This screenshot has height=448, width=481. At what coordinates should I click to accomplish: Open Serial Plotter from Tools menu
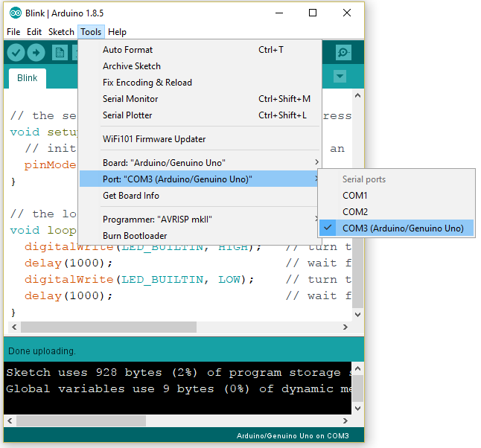pyautogui.click(x=200, y=115)
